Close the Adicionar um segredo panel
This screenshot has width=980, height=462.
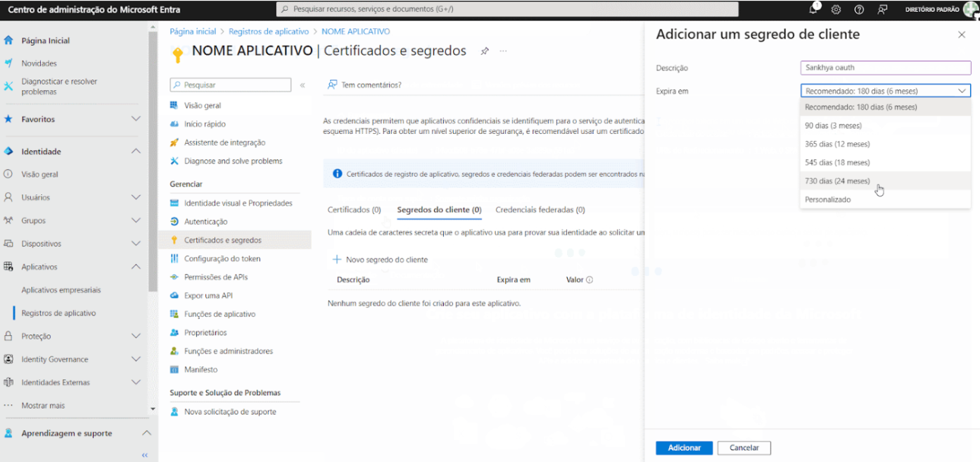(962, 35)
